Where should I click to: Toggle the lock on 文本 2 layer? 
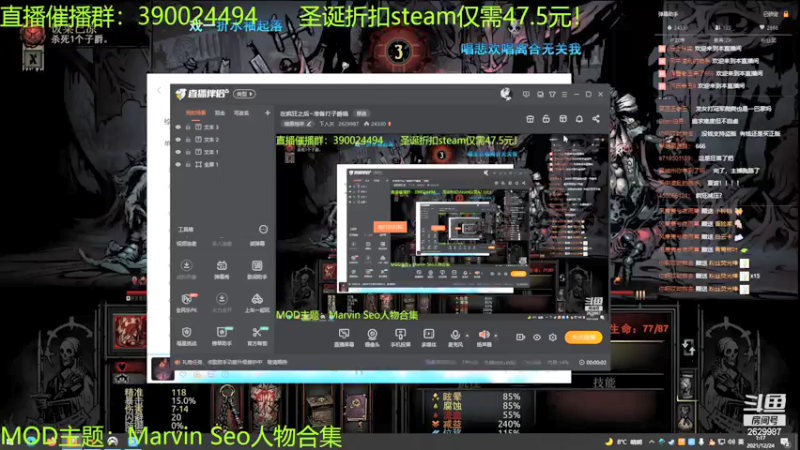pyautogui.click(x=188, y=139)
